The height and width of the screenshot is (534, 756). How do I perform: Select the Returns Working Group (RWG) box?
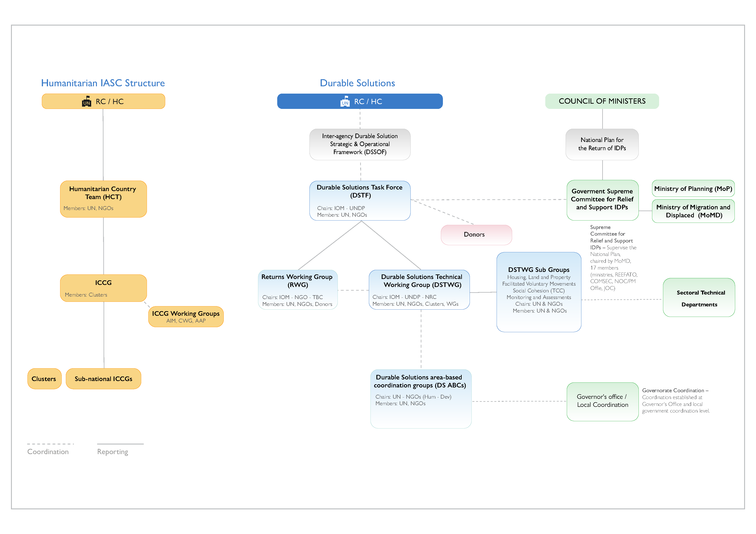click(x=298, y=289)
